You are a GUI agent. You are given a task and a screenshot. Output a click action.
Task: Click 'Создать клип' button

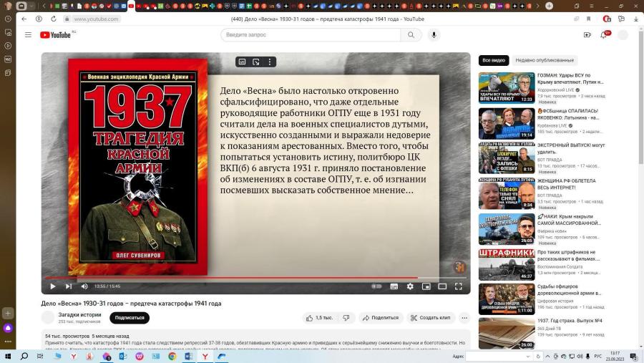pos(431,318)
